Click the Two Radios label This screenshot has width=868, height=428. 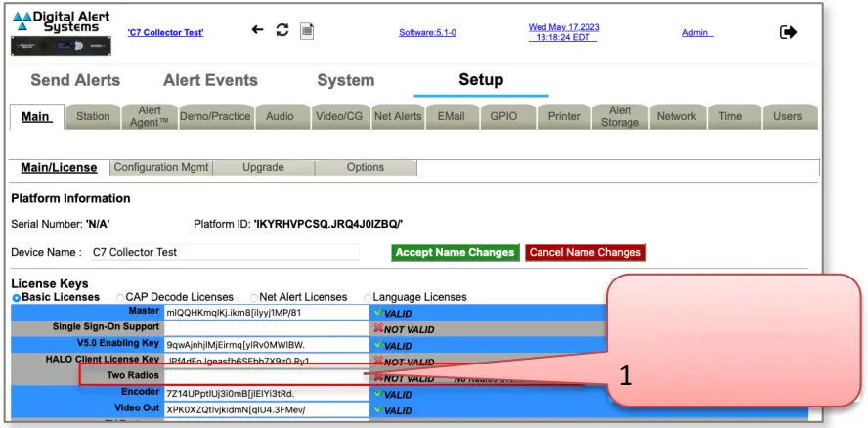[x=133, y=375]
